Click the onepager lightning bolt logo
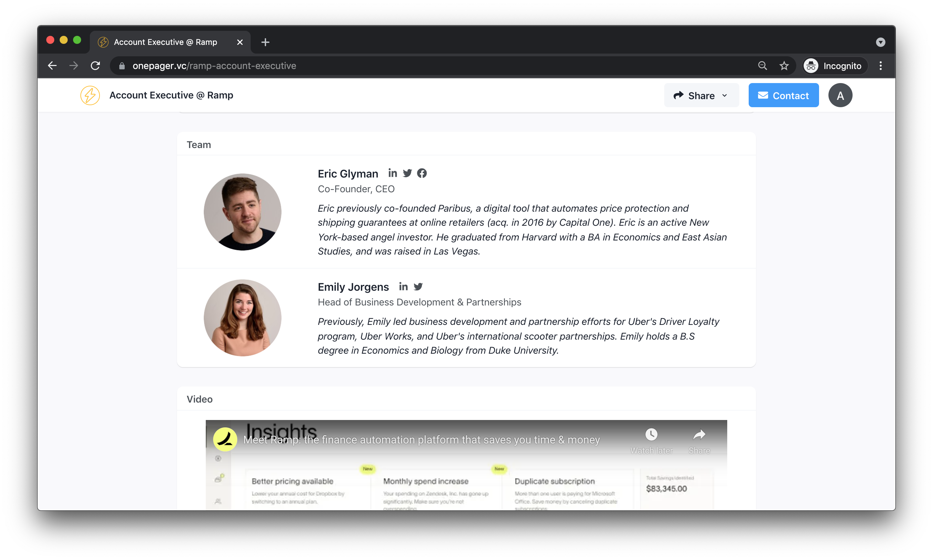The height and width of the screenshot is (560, 933). coord(90,95)
